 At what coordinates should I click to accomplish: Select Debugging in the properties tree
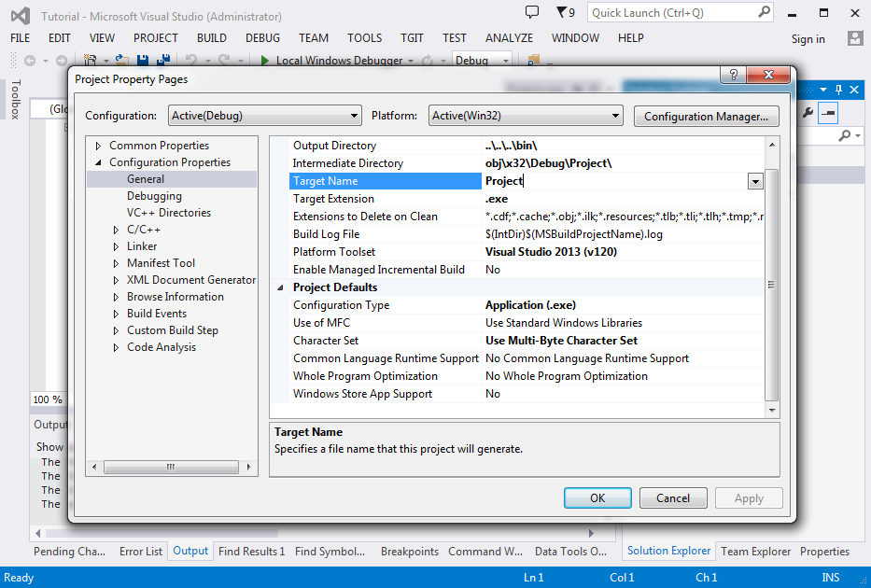(154, 196)
